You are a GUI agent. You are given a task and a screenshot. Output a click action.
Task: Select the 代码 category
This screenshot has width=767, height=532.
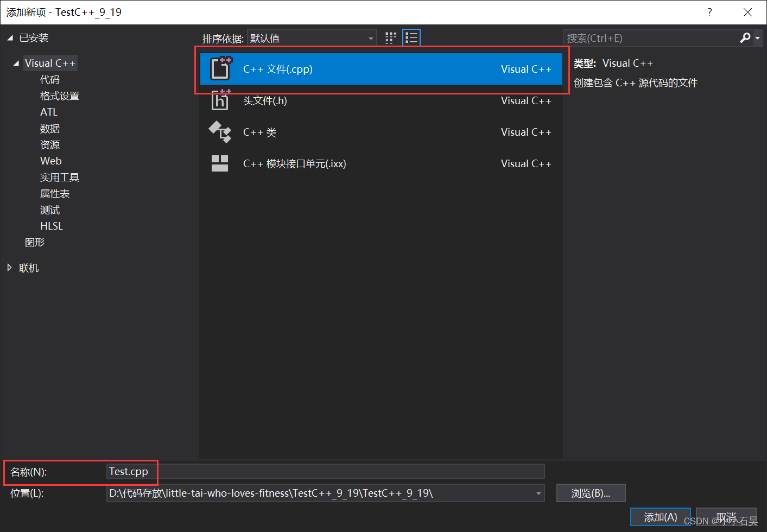pos(50,80)
